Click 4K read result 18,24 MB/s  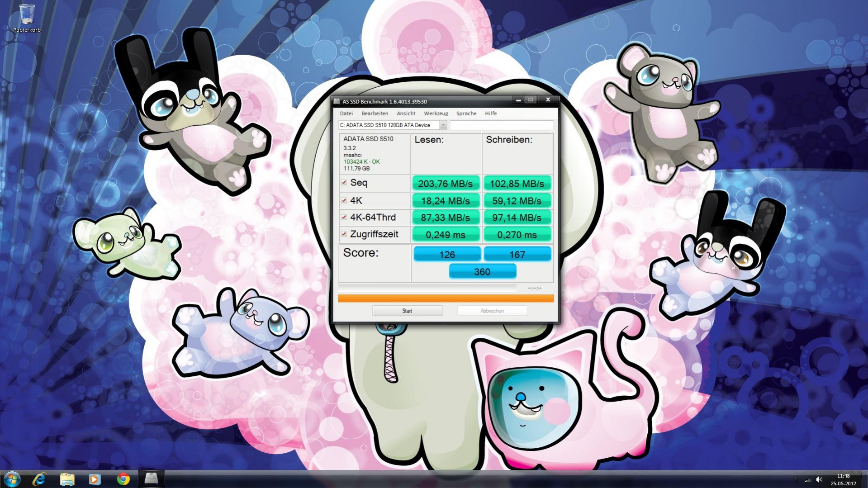[x=446, y=201]
